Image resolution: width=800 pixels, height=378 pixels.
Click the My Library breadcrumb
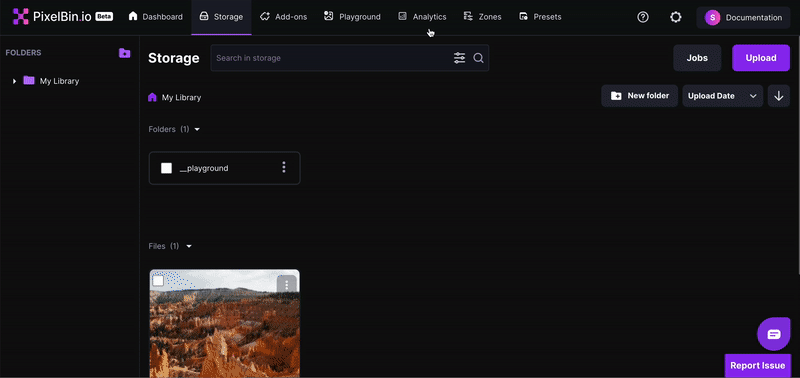181,97
